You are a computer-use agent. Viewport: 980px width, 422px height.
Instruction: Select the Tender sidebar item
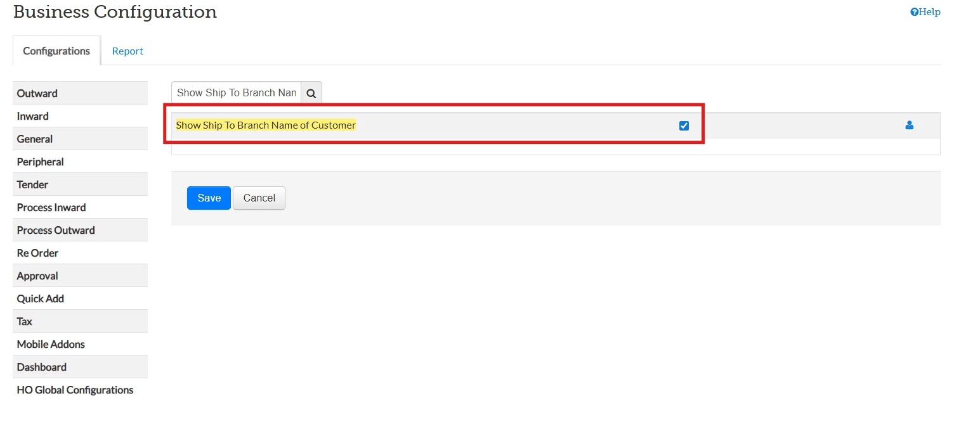pyautogui.click(x=33, y=184)
